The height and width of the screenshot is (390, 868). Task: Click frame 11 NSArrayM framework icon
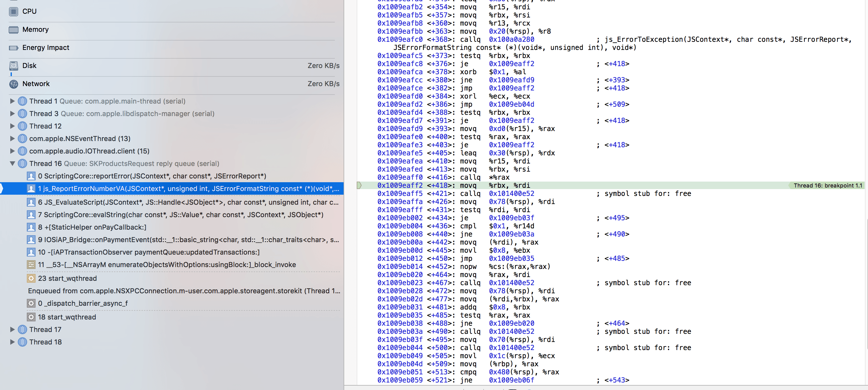coord(31,265)
